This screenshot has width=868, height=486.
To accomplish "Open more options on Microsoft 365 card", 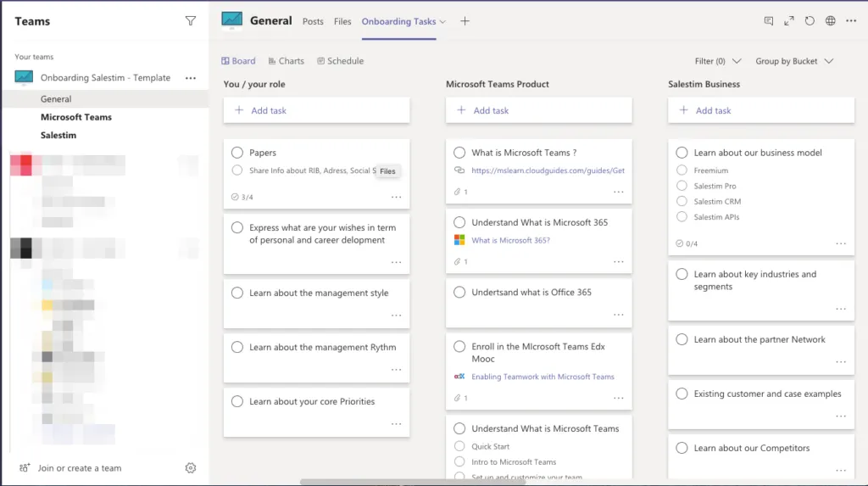I will click(x=618, y=261).
